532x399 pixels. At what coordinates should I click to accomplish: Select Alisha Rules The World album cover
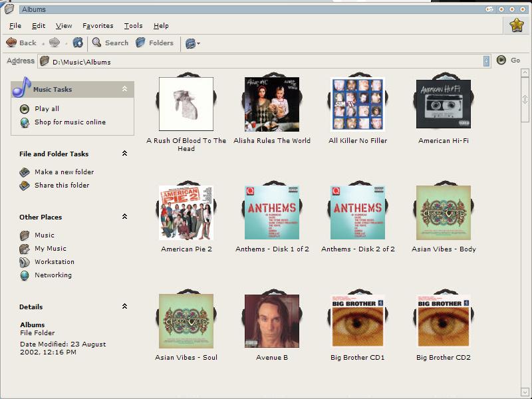pos(272,104)
